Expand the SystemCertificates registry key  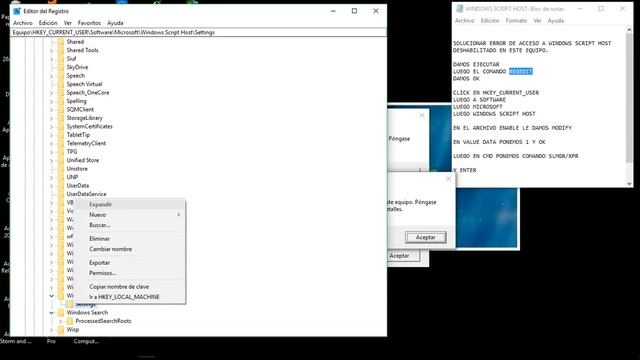click(51, 127)
